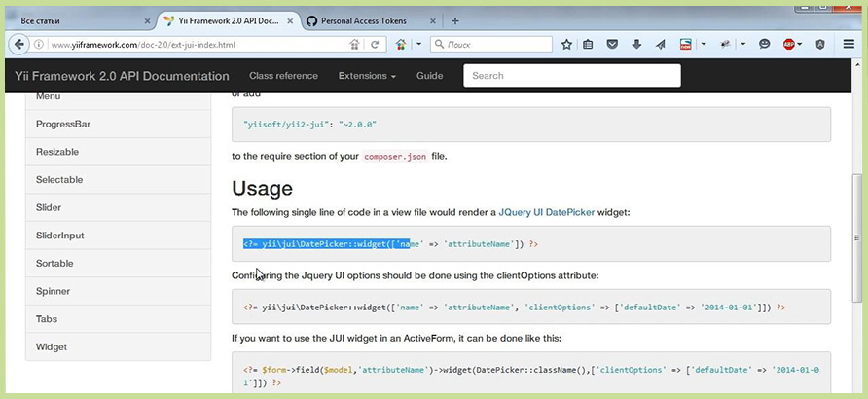Open Class reference in navbar
The width and height of the screenshot is (868, 399).
pyautogui.click(x=283, y=76)
